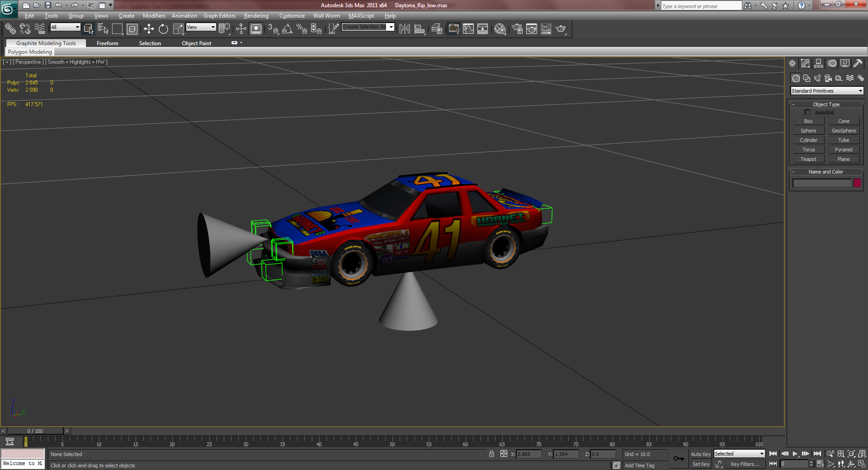Toggle the Window/Crossing selection mode
Screen dimensions: 868x470
point(132,29)
